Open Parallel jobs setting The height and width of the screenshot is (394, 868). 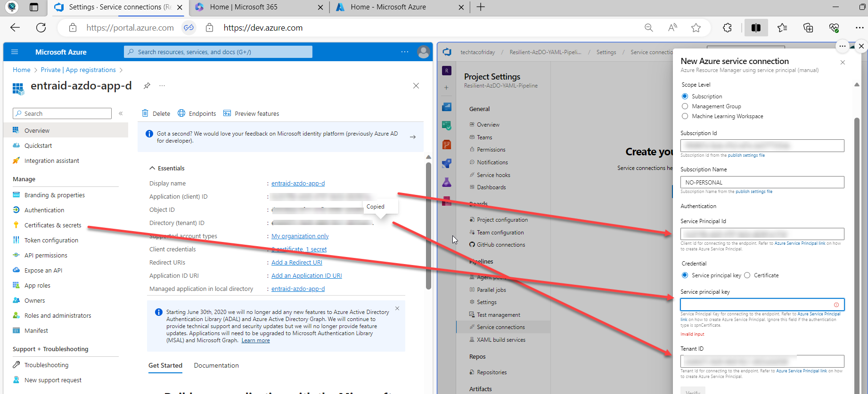click(x=491, y=289)
